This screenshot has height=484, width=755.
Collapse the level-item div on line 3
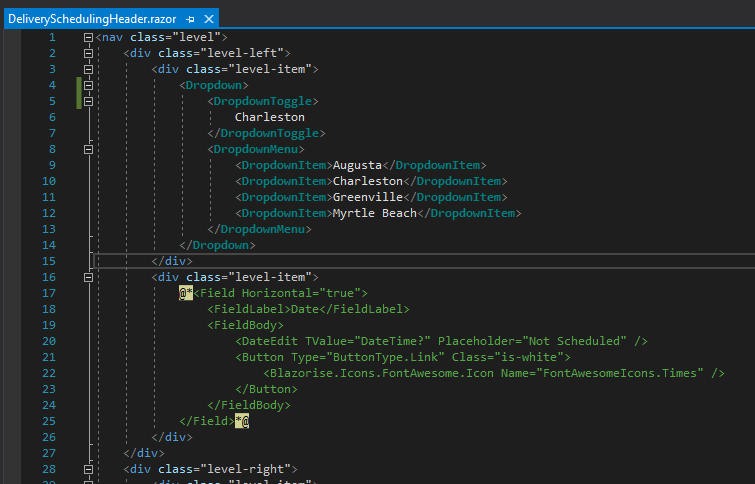[88, 69]
